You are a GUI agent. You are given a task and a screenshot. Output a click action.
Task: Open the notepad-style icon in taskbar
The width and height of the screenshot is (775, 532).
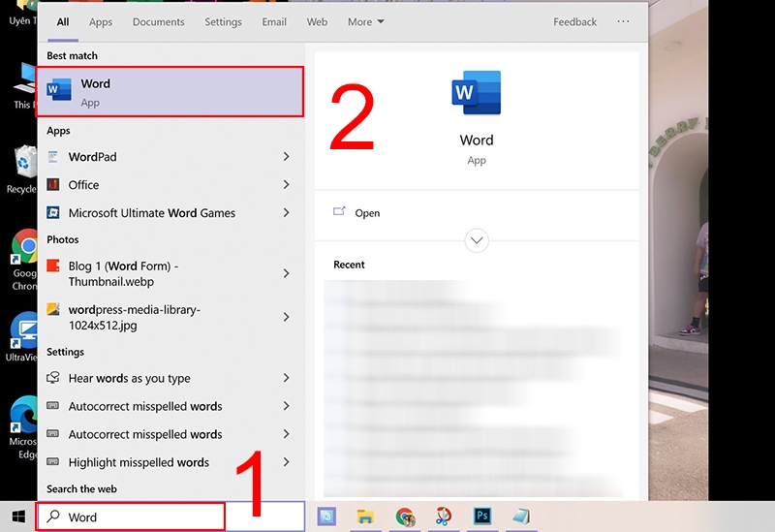521,516
